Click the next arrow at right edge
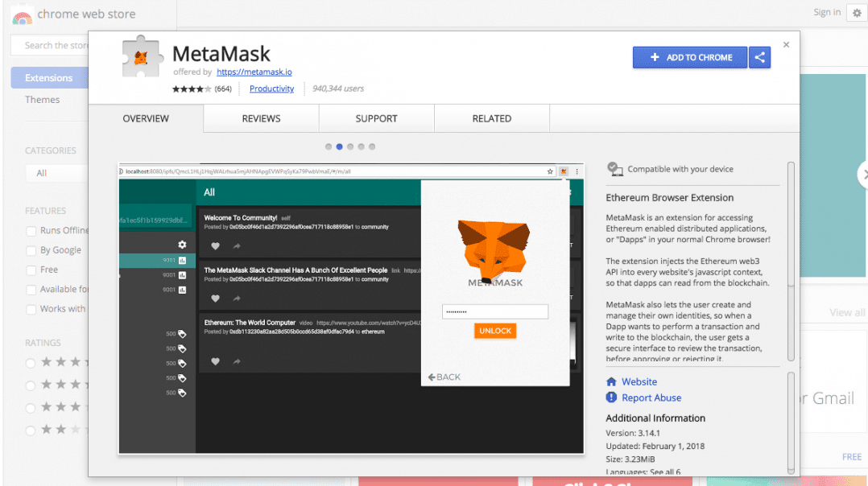The height and width of the screenshot is (486, 868). tap(863, 175)
